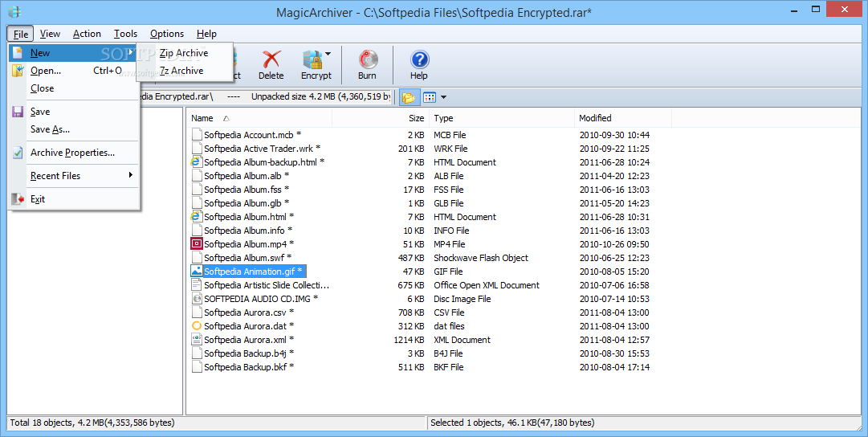This screenshot has height=437, width=868.
Task: Click the Archive Properties checkmark icon
Action: 18,153
